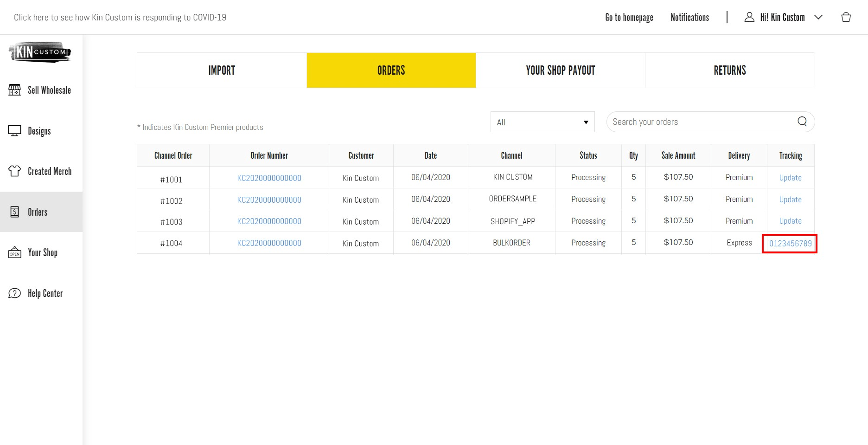Viewport: 868px width, 445px height.
Task: Open Notifications
Action: pos(689,17)
